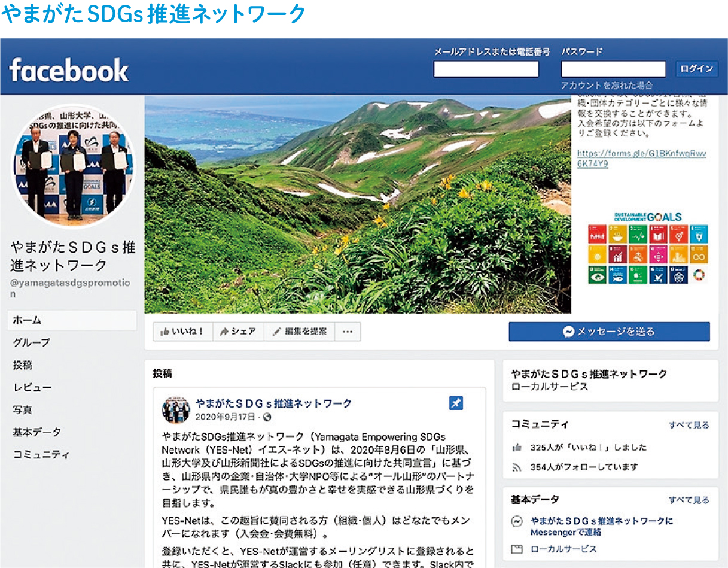Click the post author name link
The width and height of the screenshot is (728, 568).
point(273,403)
